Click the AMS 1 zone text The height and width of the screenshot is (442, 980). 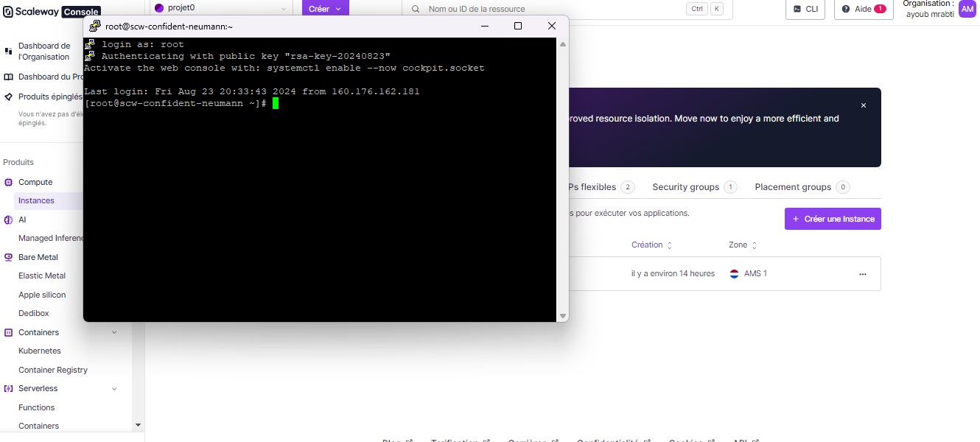tap(755, 273)
